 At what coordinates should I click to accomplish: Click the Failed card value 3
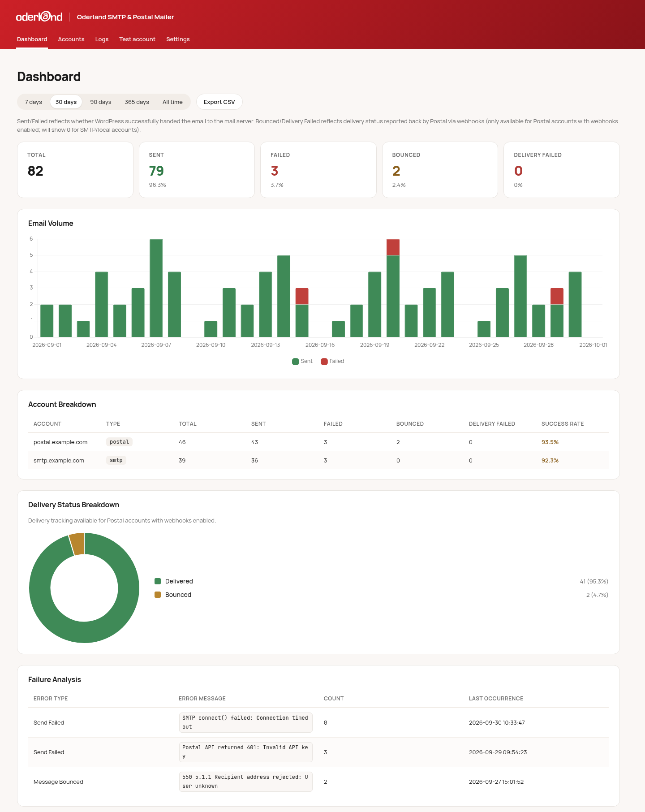pyautogui.click(x=275, y=171)
